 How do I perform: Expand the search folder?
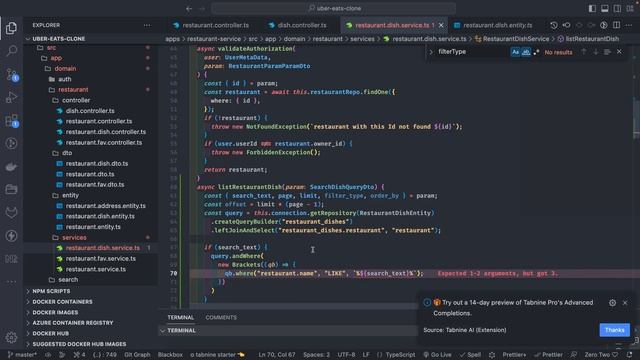(68, 280)
